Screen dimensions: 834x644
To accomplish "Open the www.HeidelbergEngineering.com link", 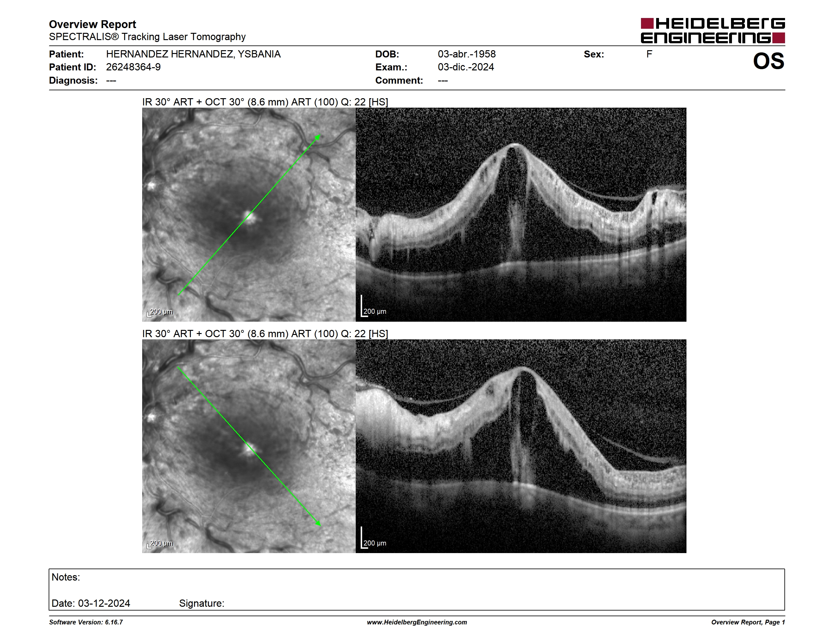I will 417,622.
